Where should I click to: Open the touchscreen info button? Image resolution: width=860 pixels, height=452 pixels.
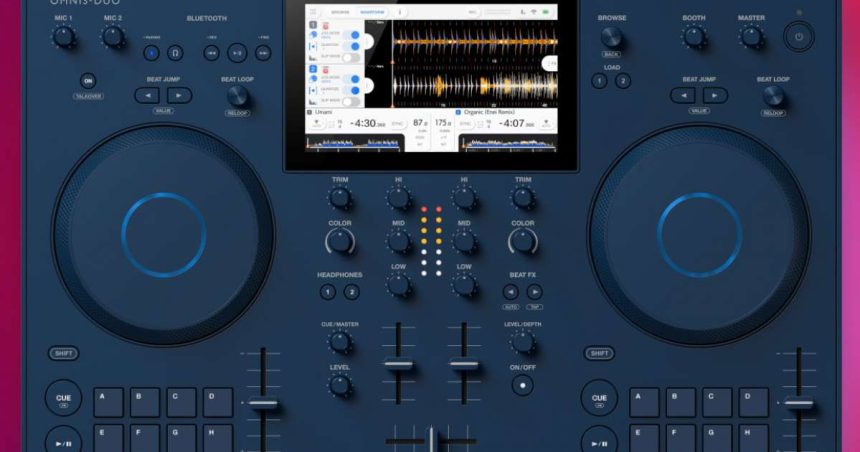pos(399,12)
